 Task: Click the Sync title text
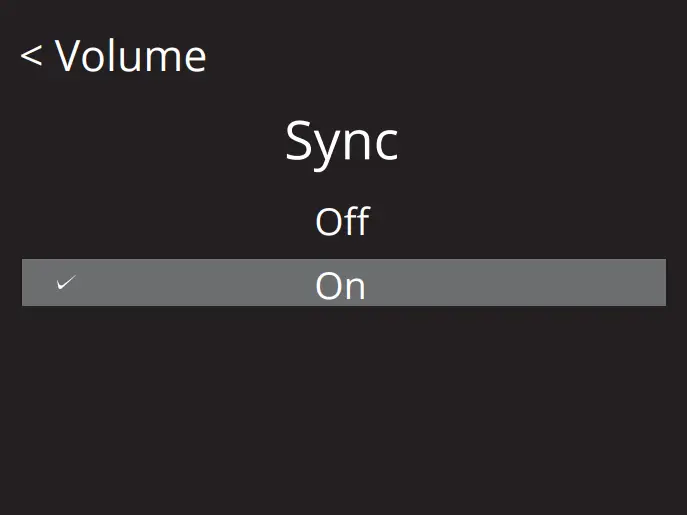tap(342, 142)
